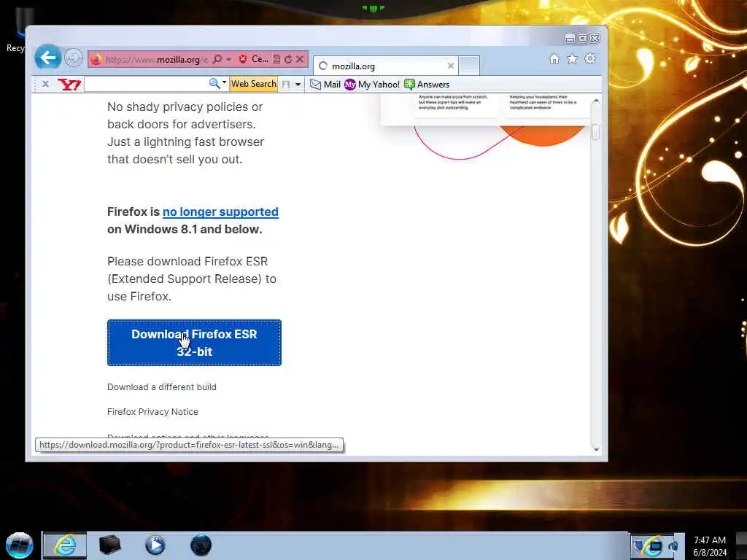Click the vertical scrollbar thumb

pos(595,132)
